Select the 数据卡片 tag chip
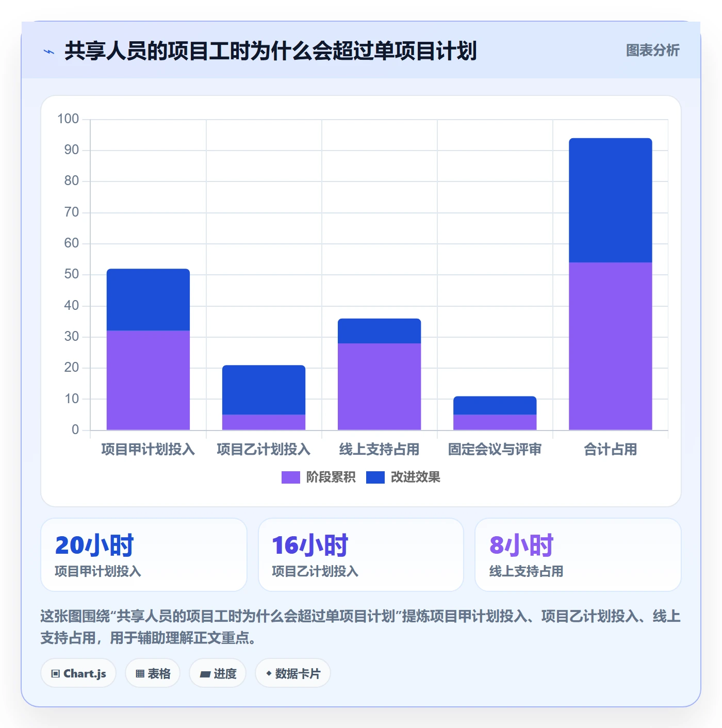This screenshot has height=728, width=722. point(293,673)
